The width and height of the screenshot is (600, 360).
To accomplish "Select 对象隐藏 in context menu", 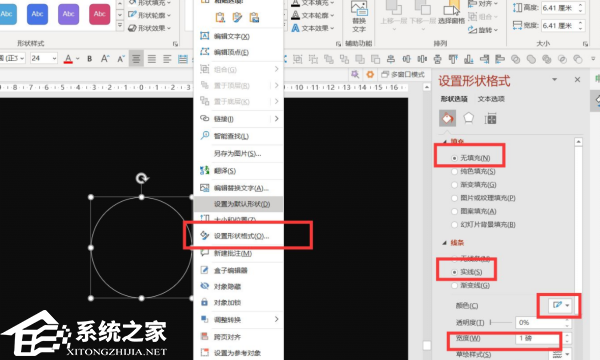I will click(239, 287).
